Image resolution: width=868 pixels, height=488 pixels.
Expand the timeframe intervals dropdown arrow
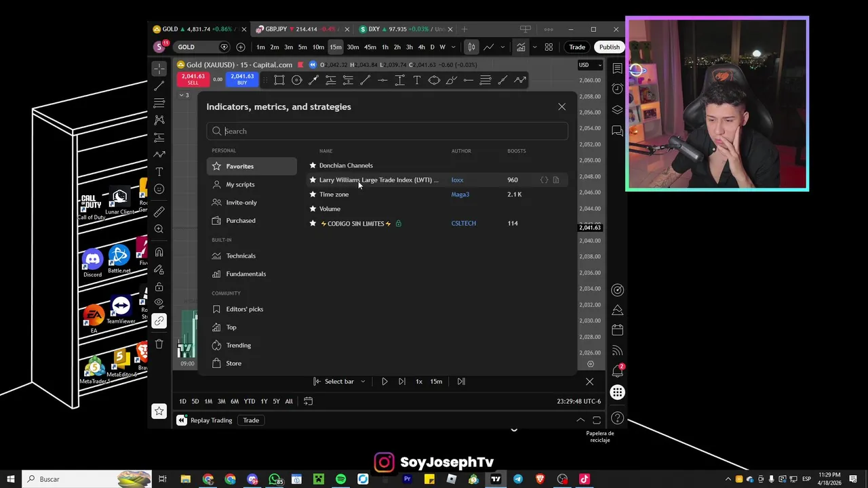452,47
